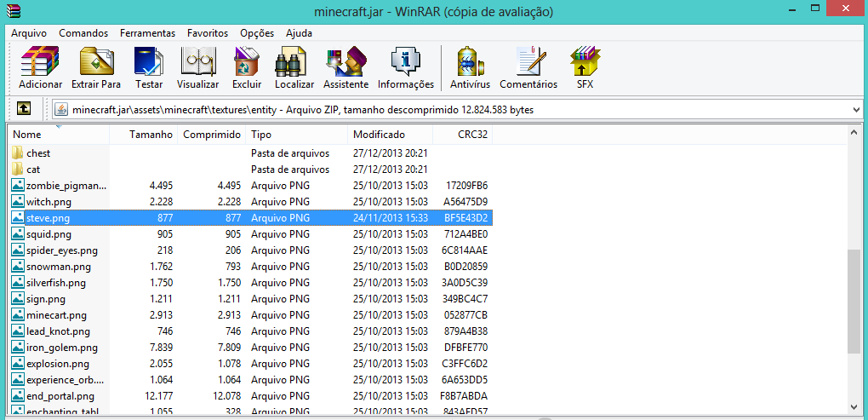Image resolution: width=868 pixels, height=420 pixels.
Task: Open the Comandos menu
Action: pos(83,33)
